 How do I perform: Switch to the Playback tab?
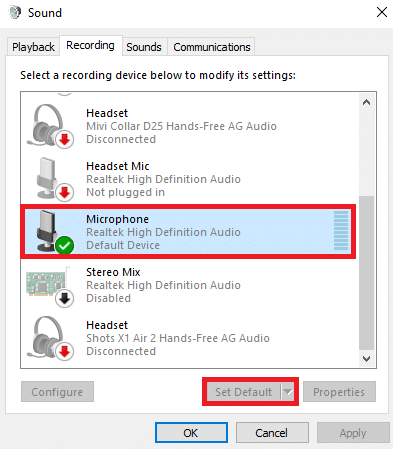[x=33, y=47]
